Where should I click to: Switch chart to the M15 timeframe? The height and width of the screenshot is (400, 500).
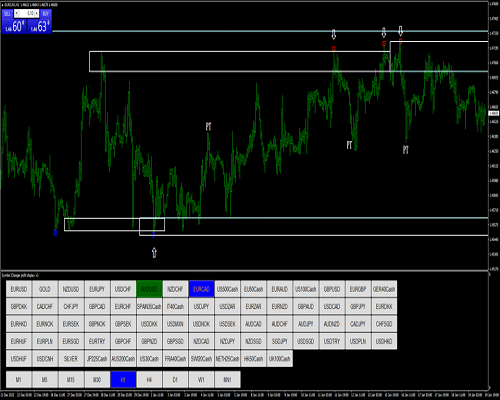pos(71,380)
